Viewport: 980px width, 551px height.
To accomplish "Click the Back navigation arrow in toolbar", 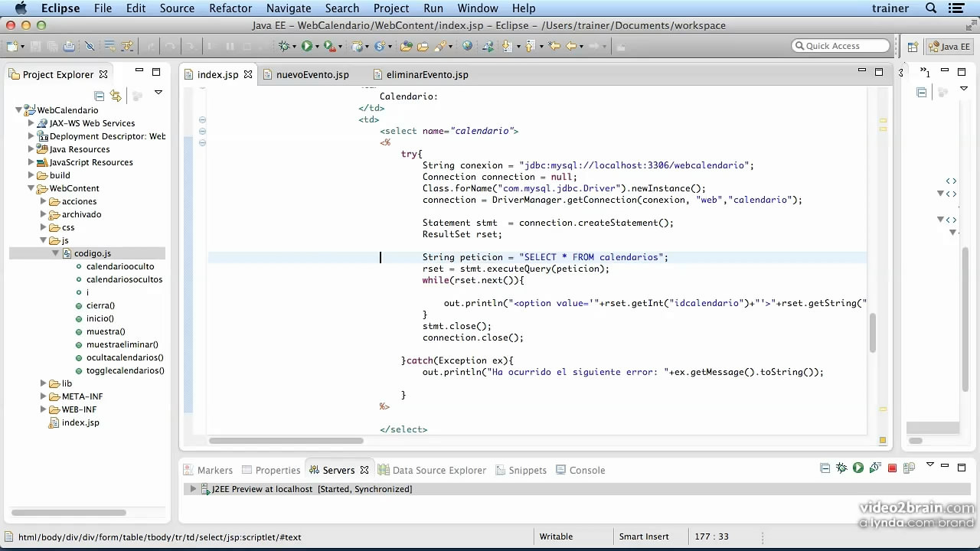I will (570, 46).
